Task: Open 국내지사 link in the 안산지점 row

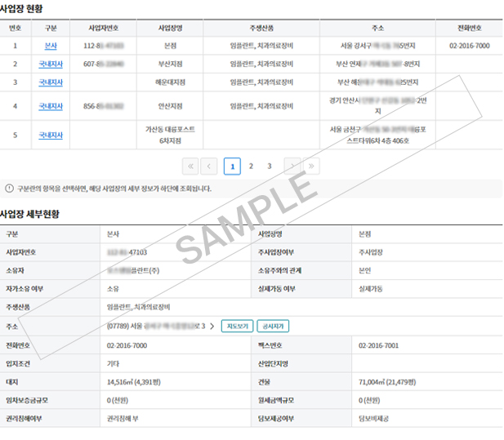Action: (x=51, y=106)
